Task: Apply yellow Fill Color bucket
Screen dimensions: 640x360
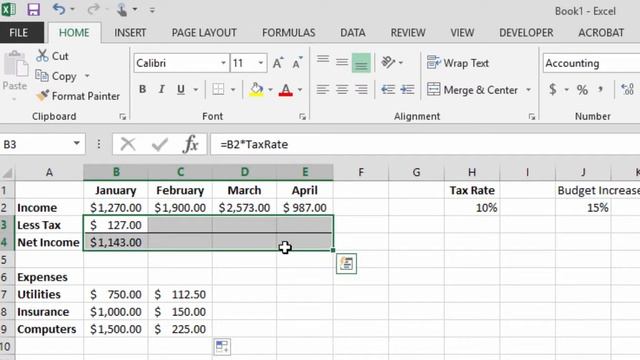Action: [x=256, y=89]
